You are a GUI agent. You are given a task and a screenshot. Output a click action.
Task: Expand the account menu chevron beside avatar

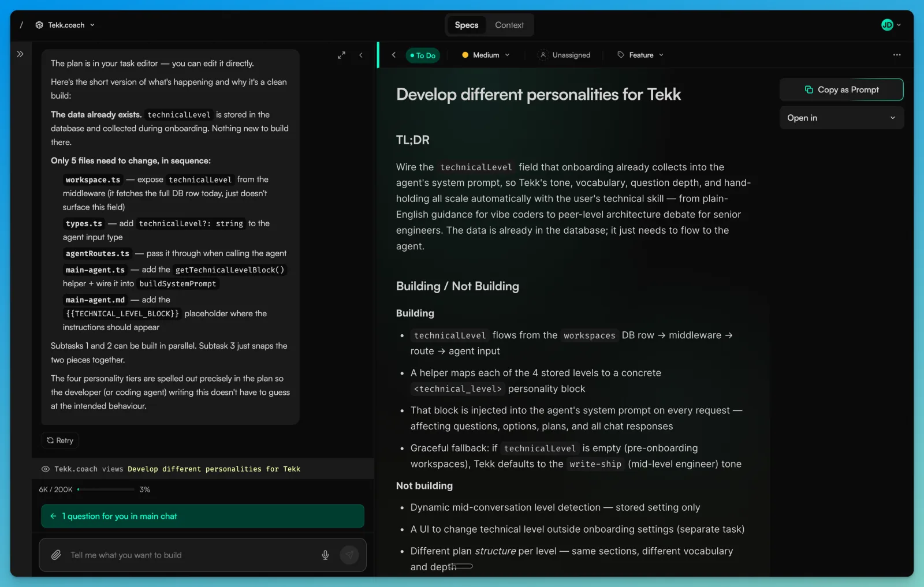[899, 25]
